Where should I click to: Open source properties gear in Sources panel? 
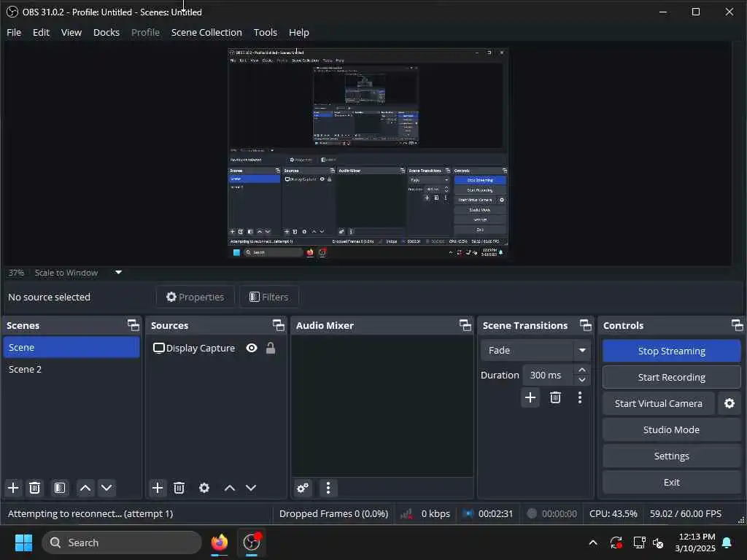tap(204, 488)
